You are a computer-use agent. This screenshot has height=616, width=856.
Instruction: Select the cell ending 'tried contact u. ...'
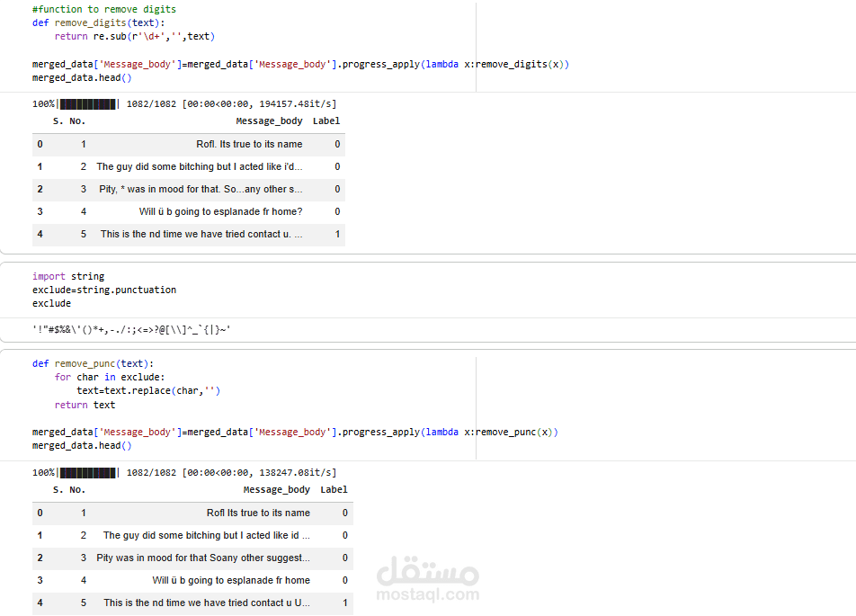(201, 234)
